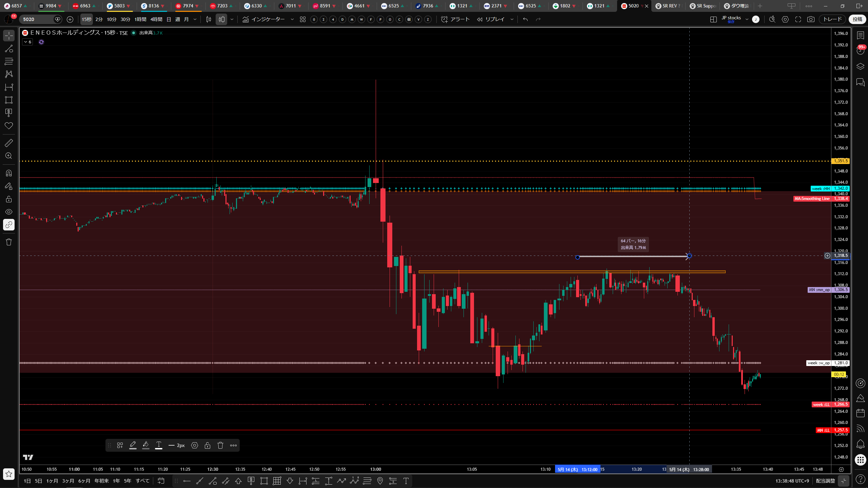Toggle the bottom-right crosshair panel button
This screenshot has height=488, width=868.
pos(844,481)
